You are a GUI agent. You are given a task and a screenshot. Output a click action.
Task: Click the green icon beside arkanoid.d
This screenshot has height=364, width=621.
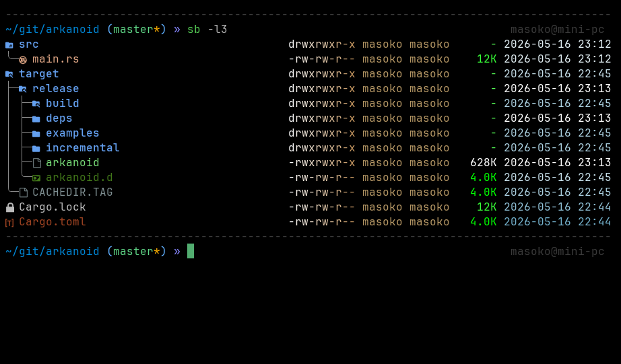click(36, 178)
